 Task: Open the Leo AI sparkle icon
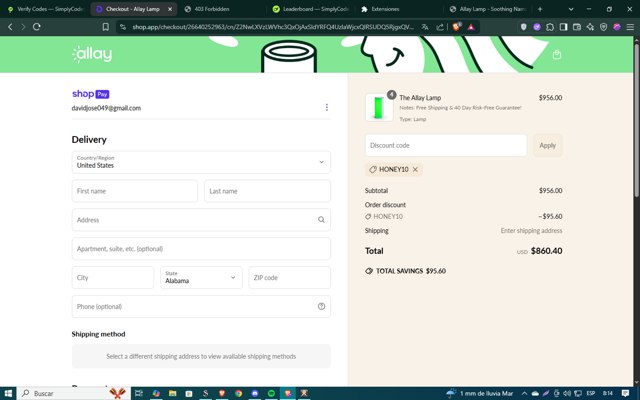(590, 27)
